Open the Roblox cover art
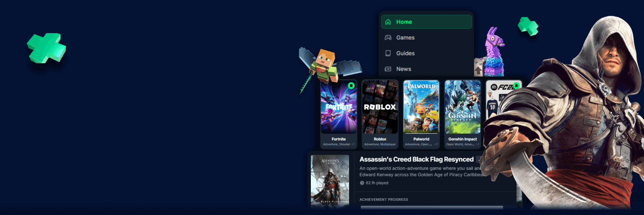This screenshot has width=644, height=215. [380, 107]
